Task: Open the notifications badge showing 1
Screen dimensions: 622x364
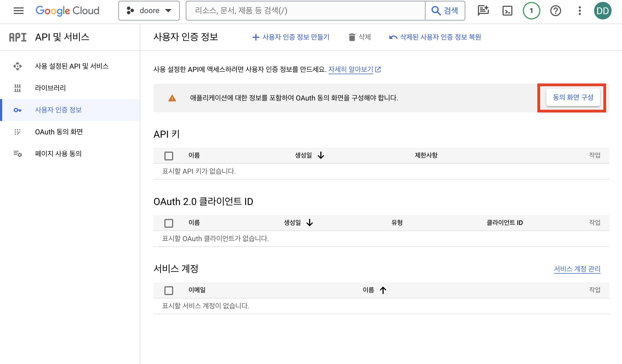Action: coord(531,11)
